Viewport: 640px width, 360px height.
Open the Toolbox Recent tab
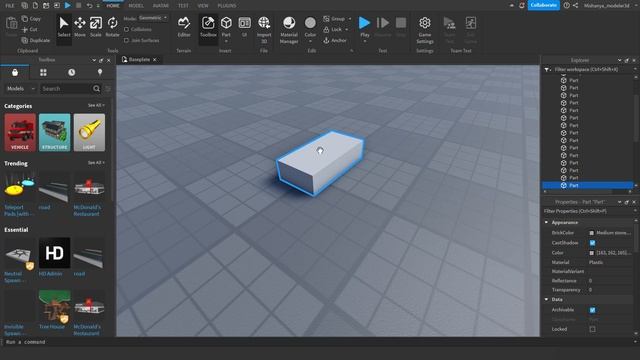coord(71,72)
